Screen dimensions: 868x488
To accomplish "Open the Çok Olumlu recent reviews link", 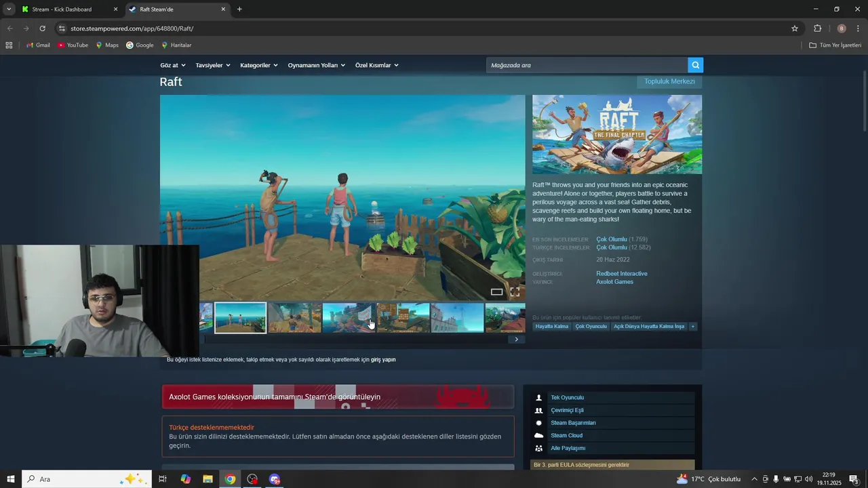I will (612, 239).
